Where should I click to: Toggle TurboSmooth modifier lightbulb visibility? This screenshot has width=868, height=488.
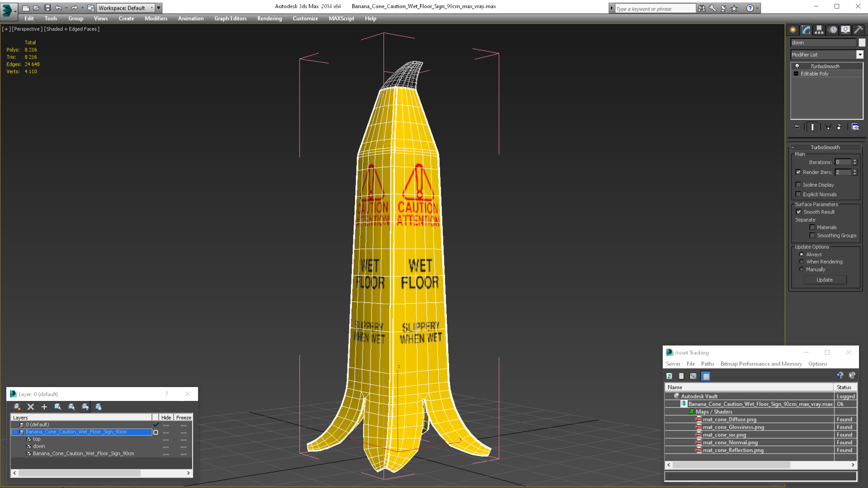(x=797, y=66)
